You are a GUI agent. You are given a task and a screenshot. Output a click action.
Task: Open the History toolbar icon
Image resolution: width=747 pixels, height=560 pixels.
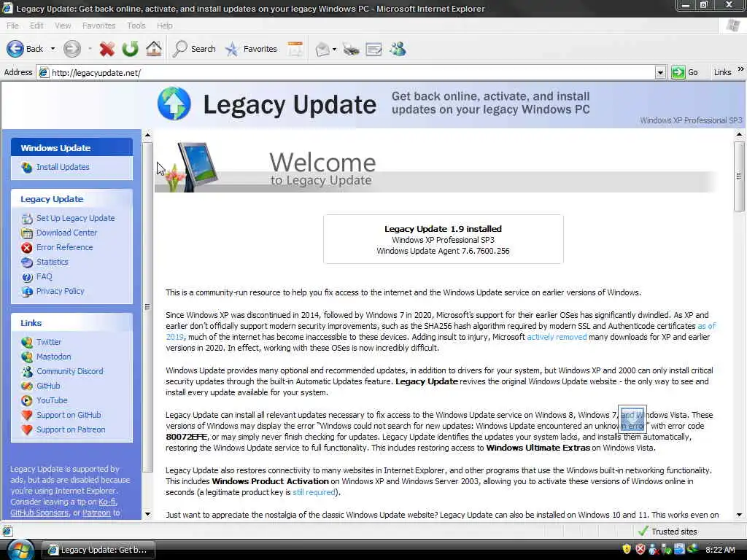295,49
